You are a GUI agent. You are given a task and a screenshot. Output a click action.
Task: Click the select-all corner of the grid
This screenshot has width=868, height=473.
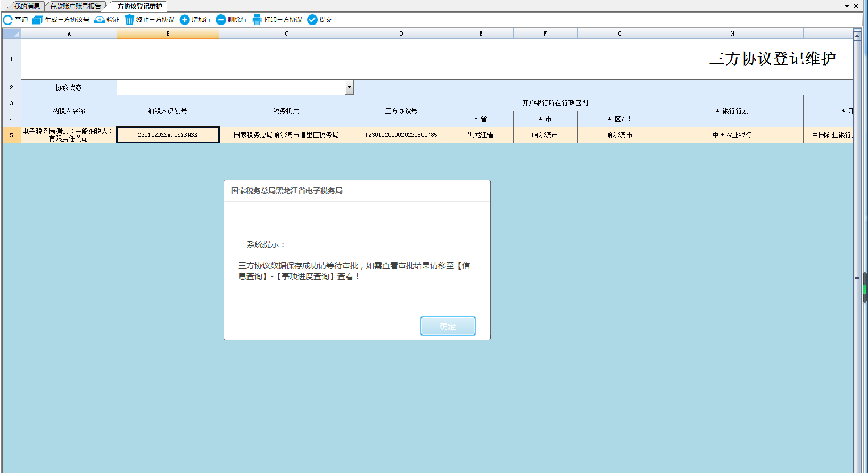tap(11, 34)
